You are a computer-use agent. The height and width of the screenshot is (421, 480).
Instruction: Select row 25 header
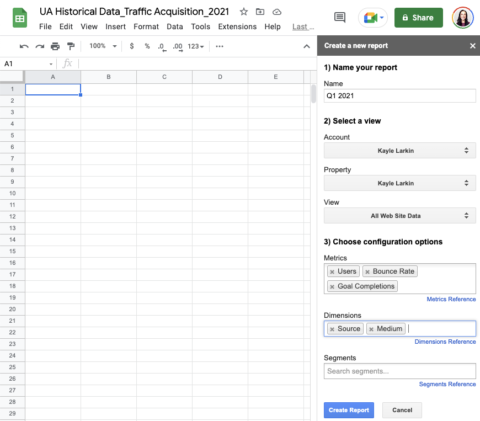(x=12, y=367)
